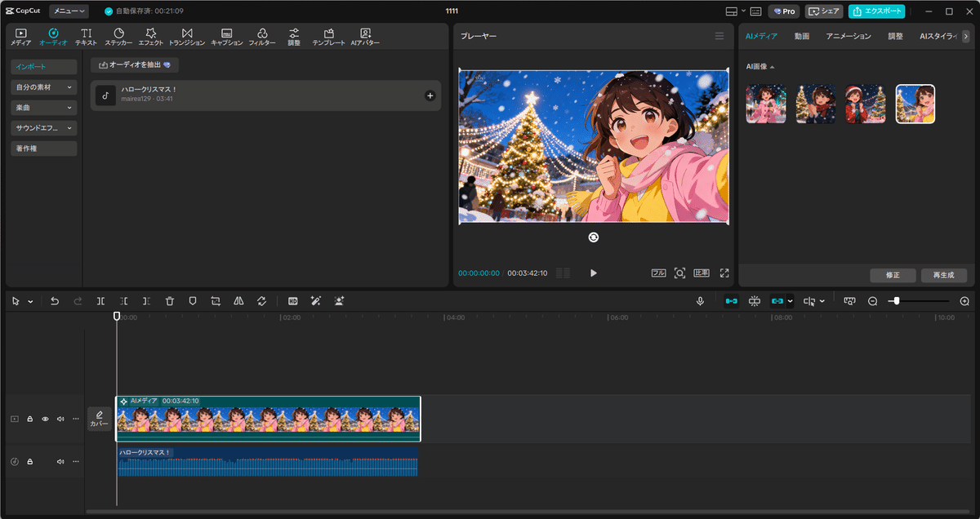Click the fullscreen expand icon in player
The width and height of the screenshot is (980, 519).
724,273
